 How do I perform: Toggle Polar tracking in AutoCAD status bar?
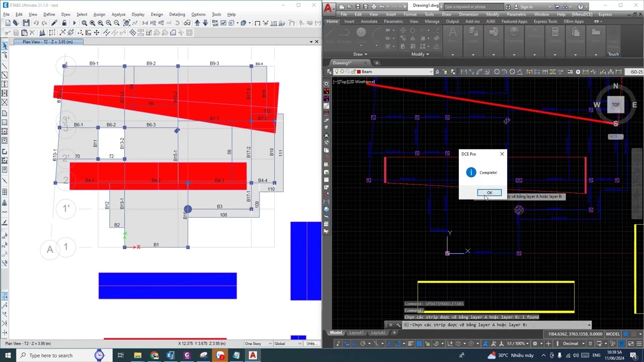coord(363,343)
